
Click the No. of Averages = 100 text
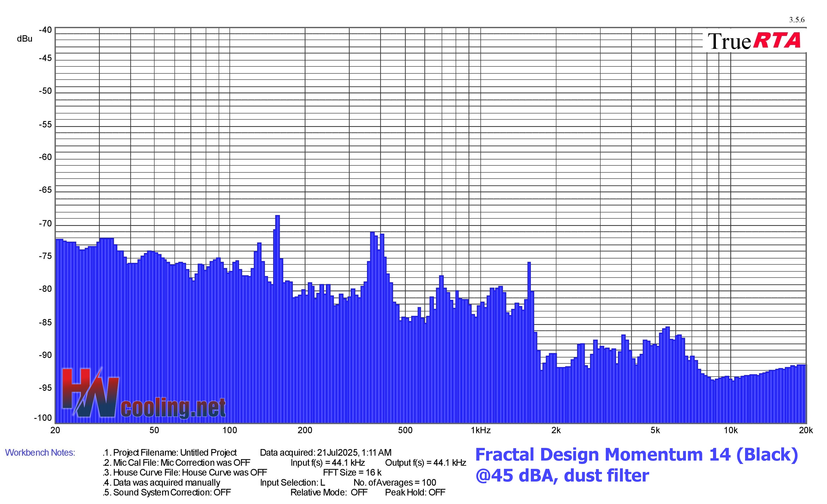pyautogui.click(x=395, y=483)
